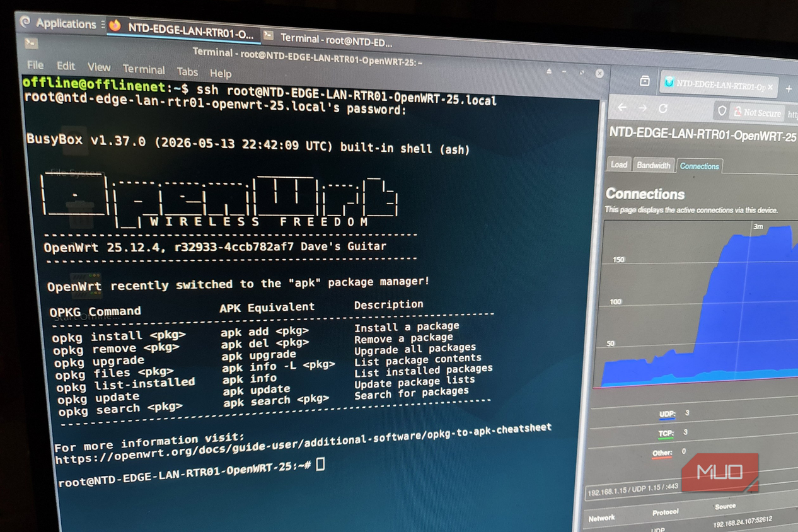Click the 'apk add <pkg>' text in terminal
This screenshot has height=532, width=798.
pos(265,331)
